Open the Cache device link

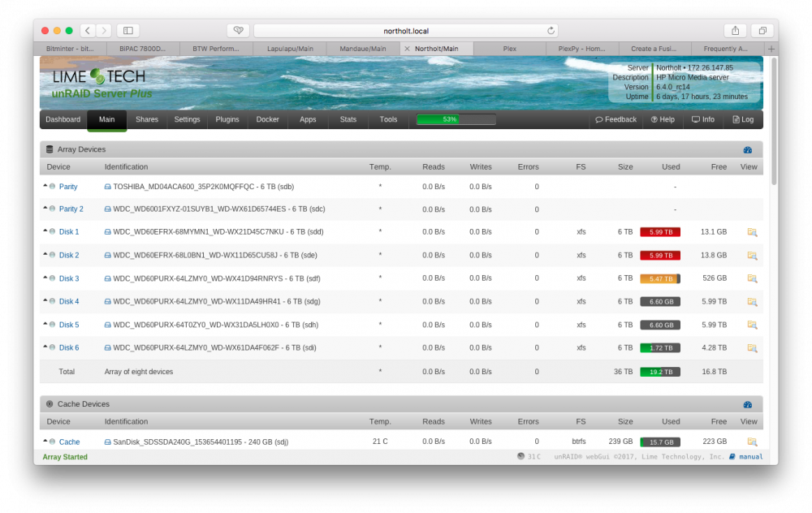69,442
